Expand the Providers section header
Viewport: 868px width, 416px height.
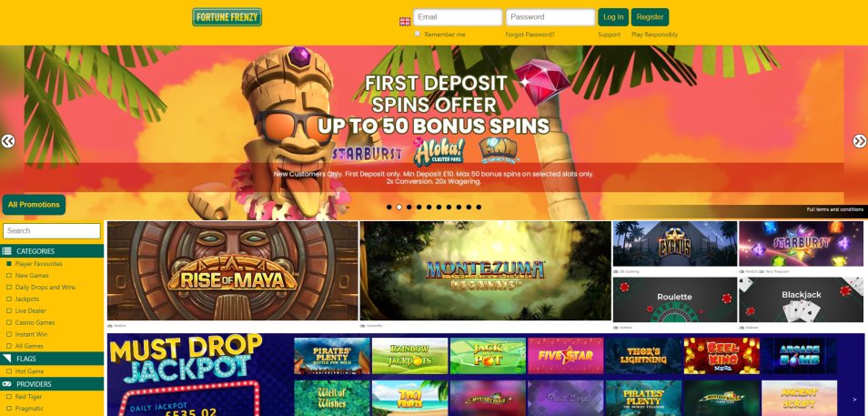(x=52, y=384)
